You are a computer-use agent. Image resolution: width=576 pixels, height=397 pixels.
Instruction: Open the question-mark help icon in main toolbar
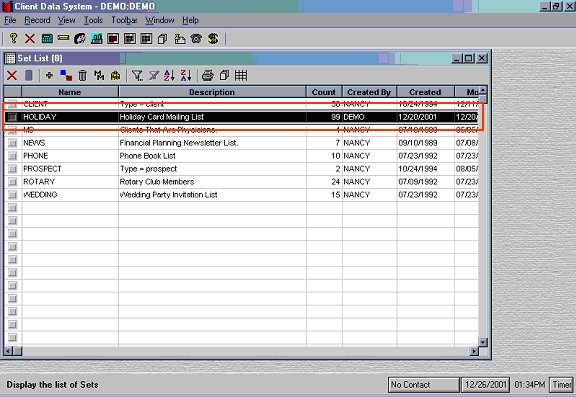pyautogui.click(x=13, y=38)
